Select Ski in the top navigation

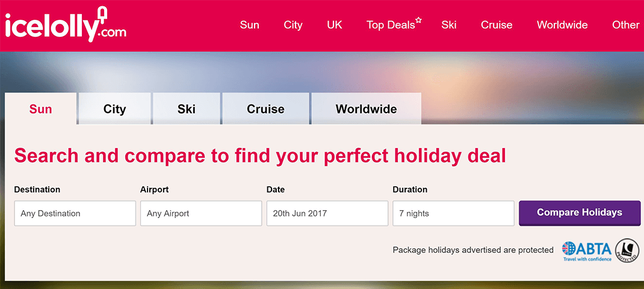449,25
